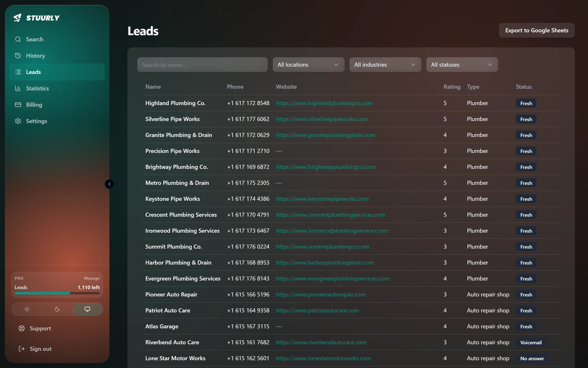Screen dimensions: 588x368
Task: Open the Voicemail status of Riverbend Auto Care
Action: [531, 342]
